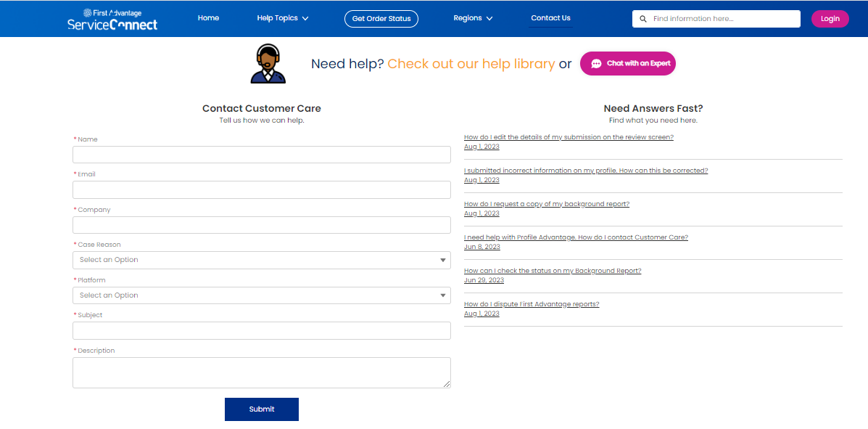Screen dimensions: 868x429
Task: Click the Description text area
Action: tap(261, 372)
